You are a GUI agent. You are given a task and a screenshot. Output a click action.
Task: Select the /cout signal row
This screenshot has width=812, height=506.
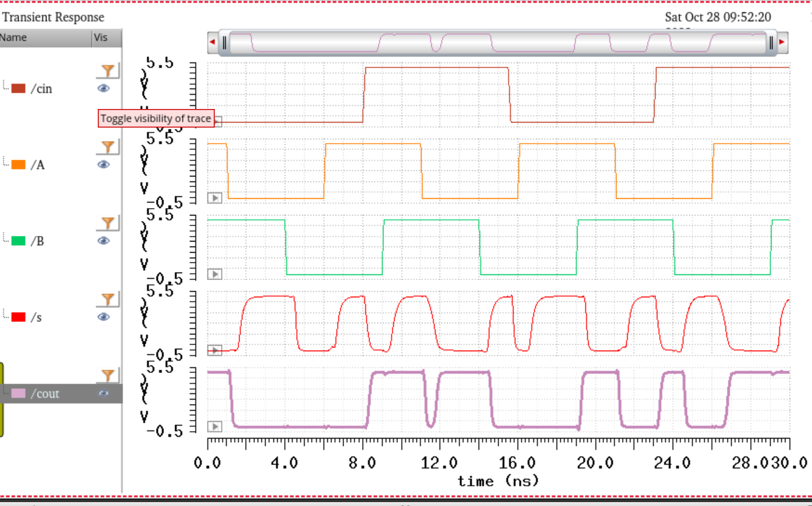click(61, 393)
